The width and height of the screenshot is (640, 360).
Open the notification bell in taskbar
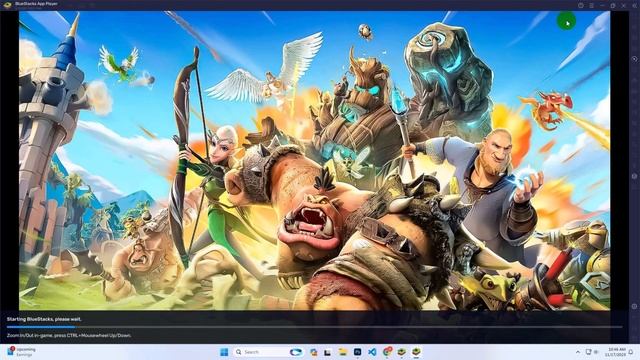[x=631, y=352]
